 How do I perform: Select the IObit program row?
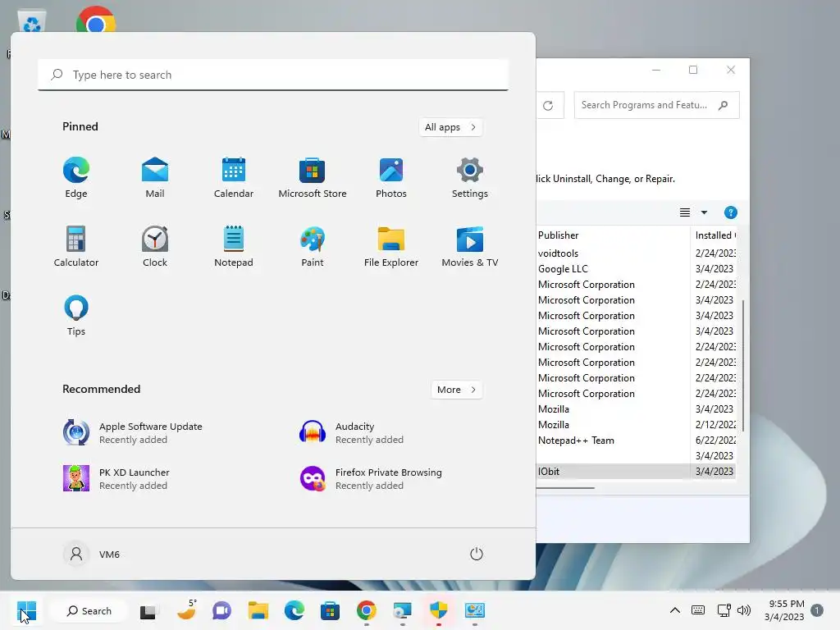pyautogui.click(x=636, y=472)
